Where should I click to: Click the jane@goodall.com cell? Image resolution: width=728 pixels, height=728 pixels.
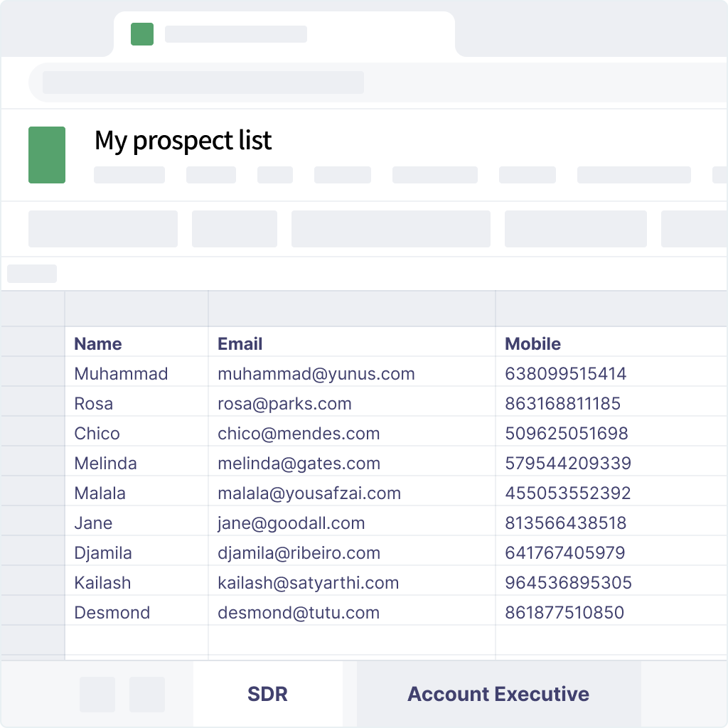click(352, 523)
